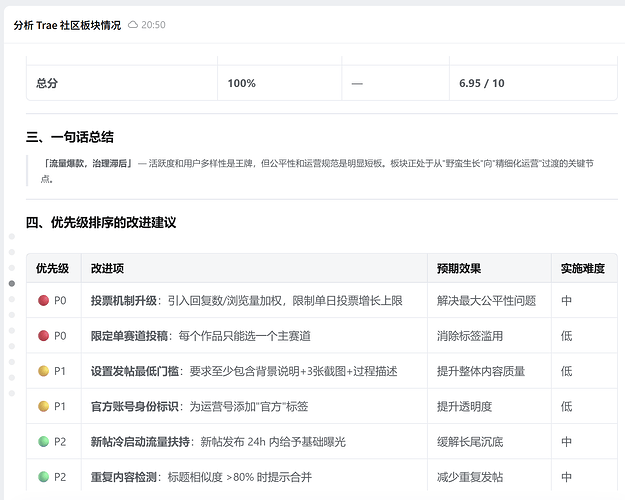Click the green P2 dot in 重复内容检测 row
Viewport: 625px width, 500px height.
pos(43,477)
